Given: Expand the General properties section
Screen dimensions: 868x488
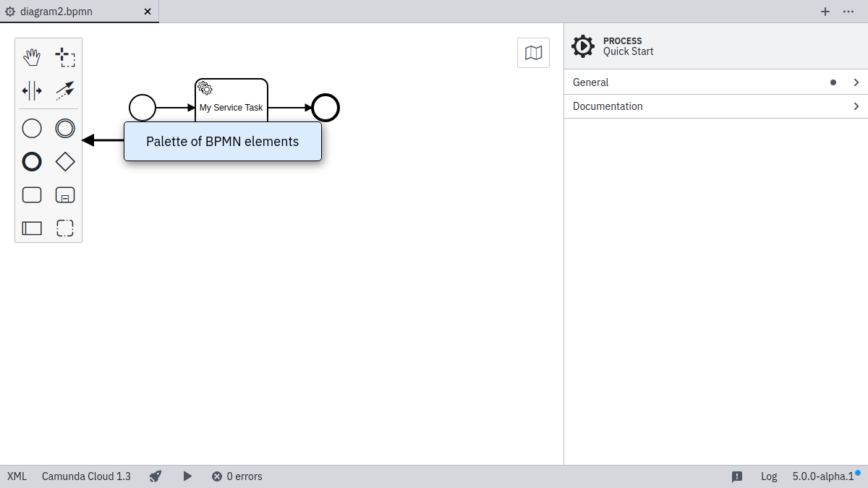Looking at the screenshot, I should tap(715, 82).
